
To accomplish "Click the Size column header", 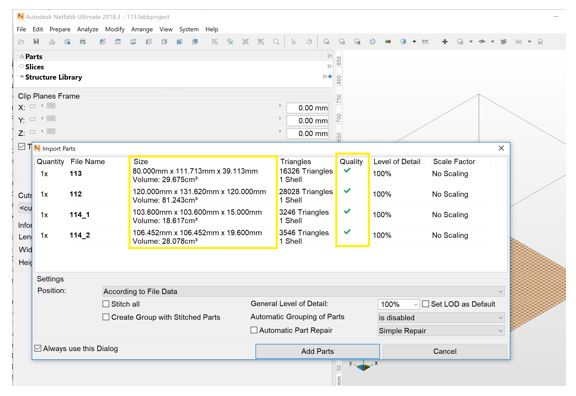I will coord(141,161).
